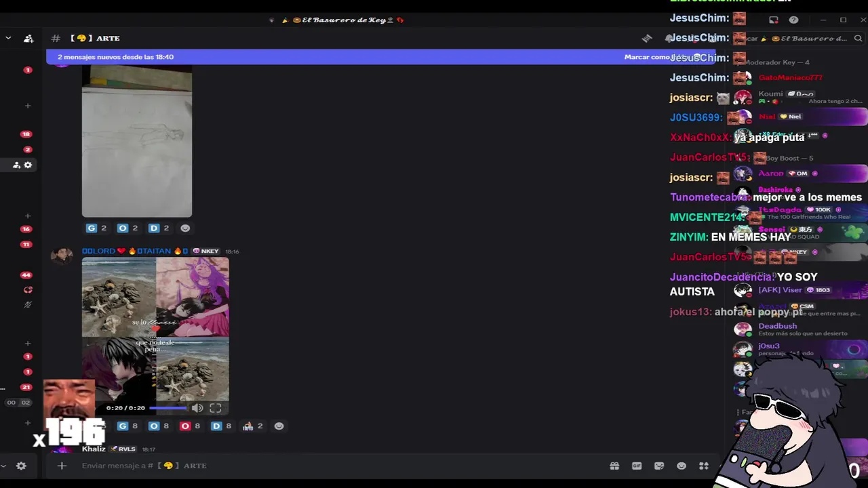Click the server title El Basurero de Key
This screenshot has width=868, height=488.
pos(343,20)
